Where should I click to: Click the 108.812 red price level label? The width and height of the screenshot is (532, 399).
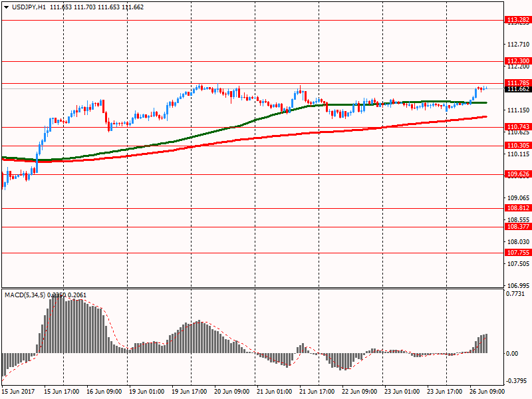[518, 208]
